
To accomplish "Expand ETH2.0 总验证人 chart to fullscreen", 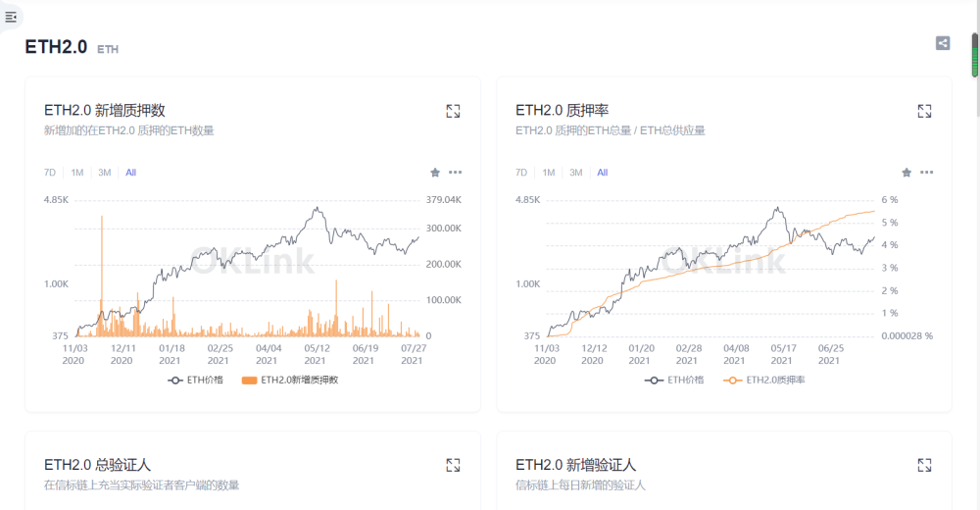I will pyautogui.click(x=453, y=465).
